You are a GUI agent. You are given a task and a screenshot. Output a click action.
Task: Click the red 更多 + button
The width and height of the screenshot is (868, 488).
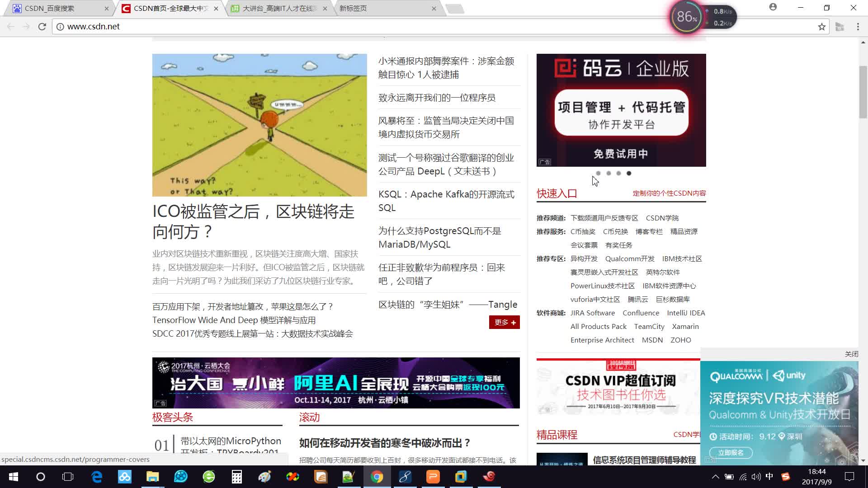[x=505, y=322]
